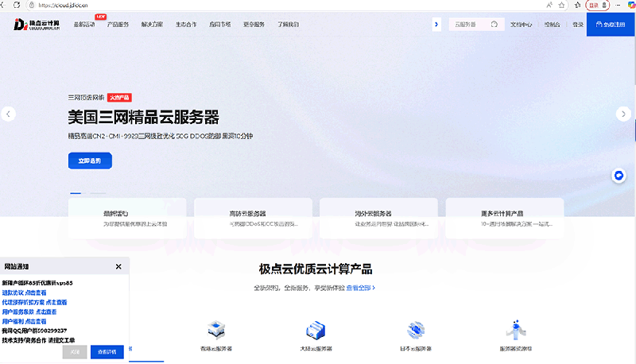Open the 更多云计算产品 feature card
636x364 pixels.
click(x=505, y=218)
